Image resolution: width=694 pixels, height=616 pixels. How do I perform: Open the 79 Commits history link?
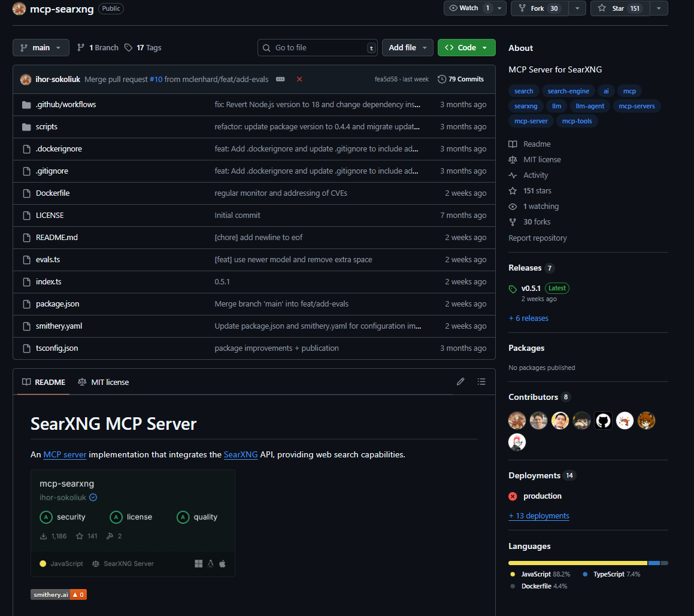click(x=460, y=79)
